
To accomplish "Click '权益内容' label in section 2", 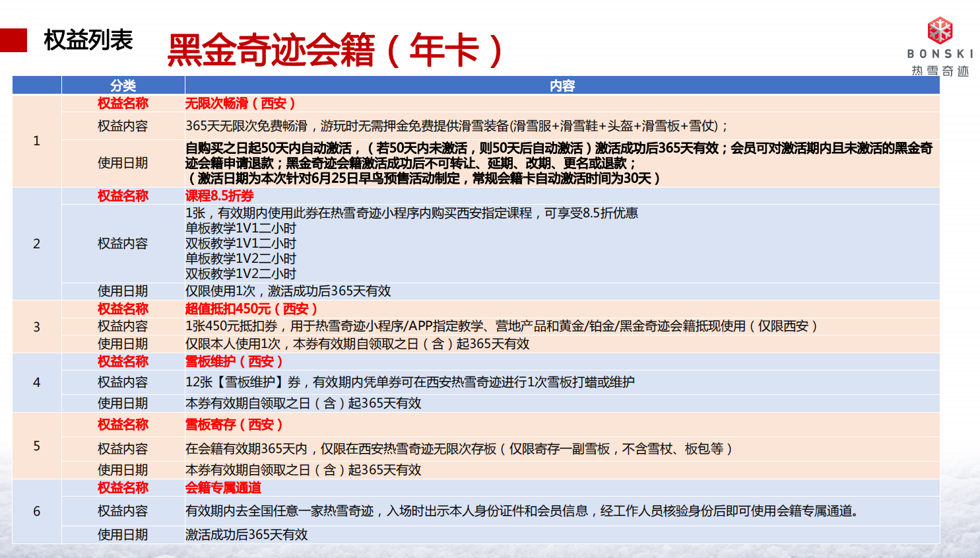I will pyautogui.click(x=123, y=244).
